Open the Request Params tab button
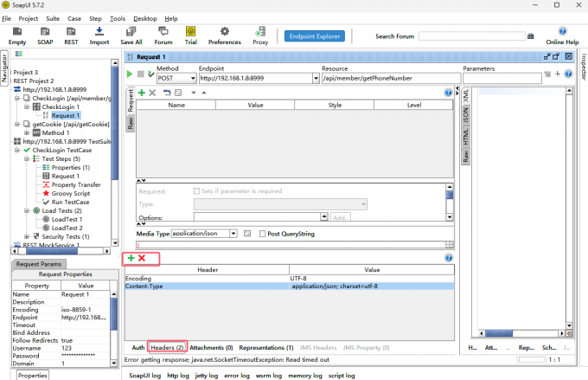 [39, 264]
